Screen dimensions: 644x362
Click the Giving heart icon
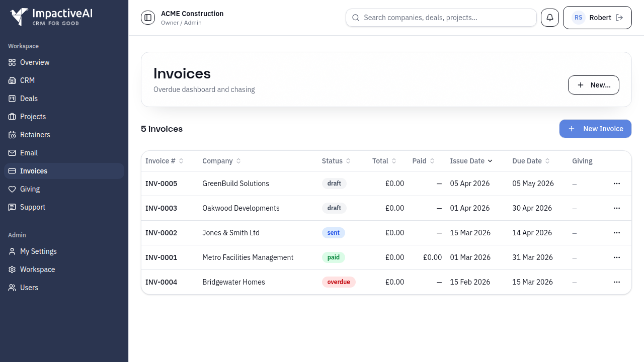(x=11, y=189)
